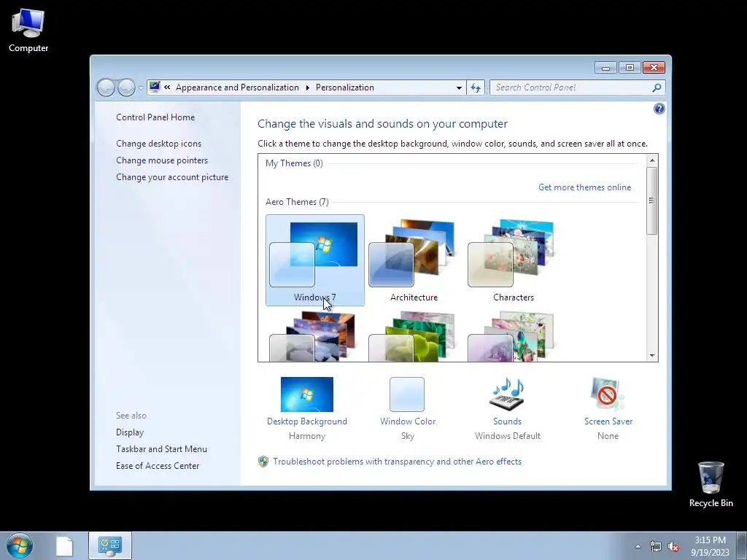Open the Help question mark icon

click(659, 109)
